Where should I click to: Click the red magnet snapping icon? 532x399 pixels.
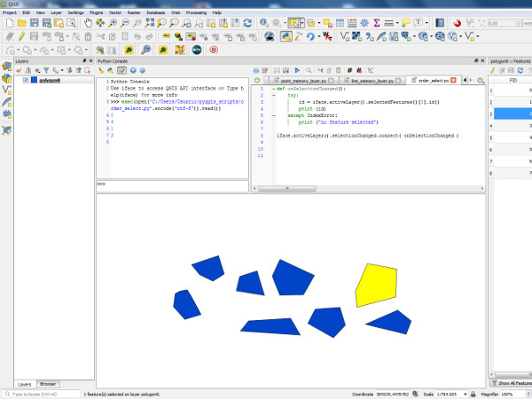click(x=457, y=23)
